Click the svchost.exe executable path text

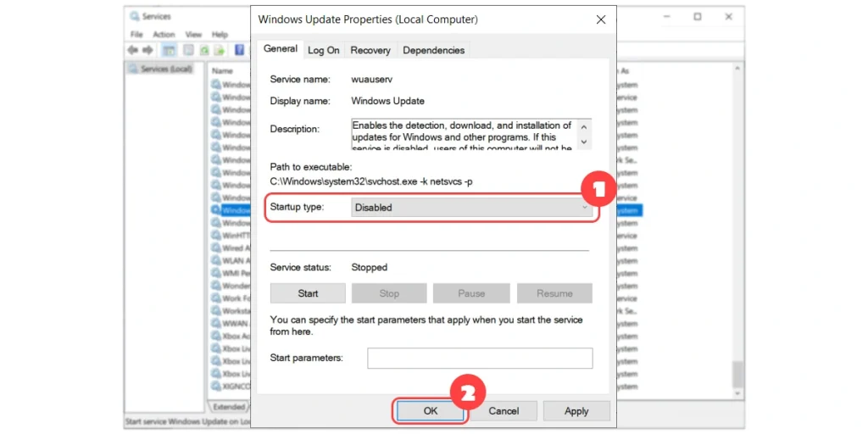pos(371,181)
